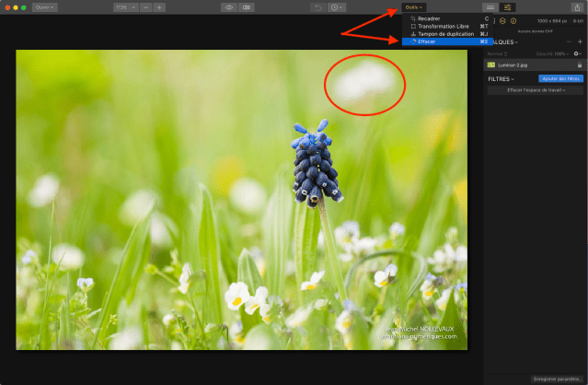Open Effacer l'espace de travail dropdown
Image resolution: width=588 pixels, height=385 pixels.
(536, 90)
